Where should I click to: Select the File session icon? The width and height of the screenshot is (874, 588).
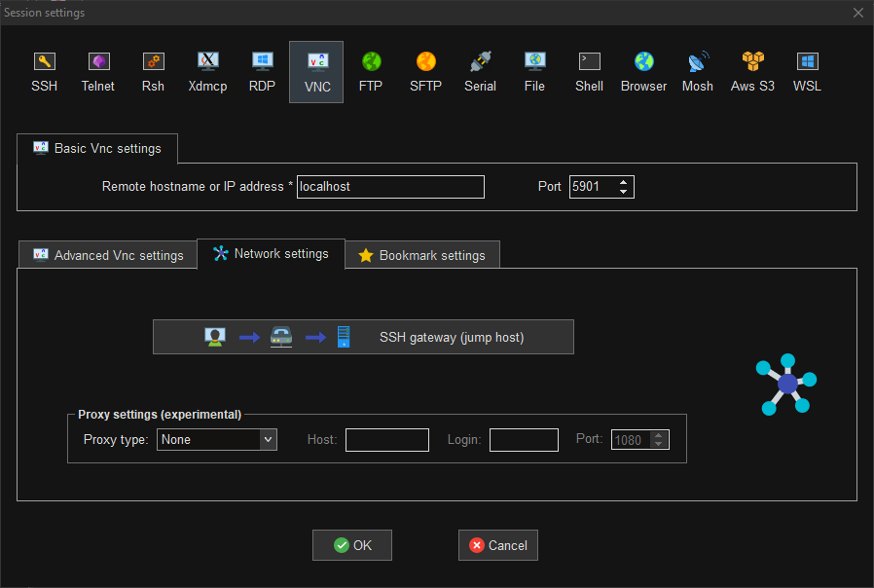pyautogui.click(x=534, y=72)
